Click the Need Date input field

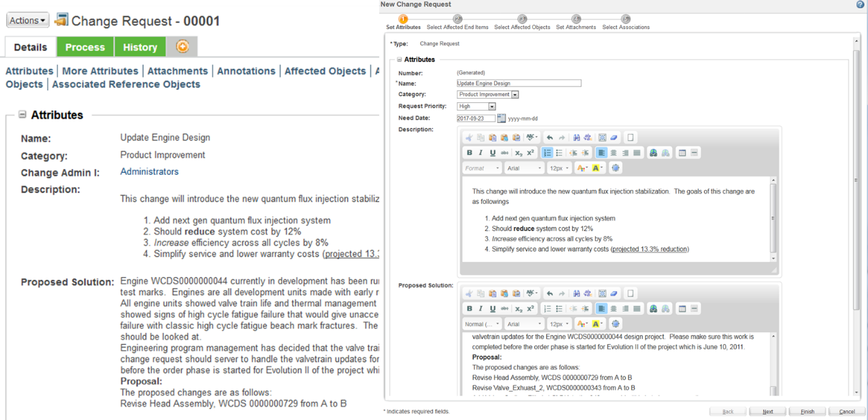pos(476,118)
